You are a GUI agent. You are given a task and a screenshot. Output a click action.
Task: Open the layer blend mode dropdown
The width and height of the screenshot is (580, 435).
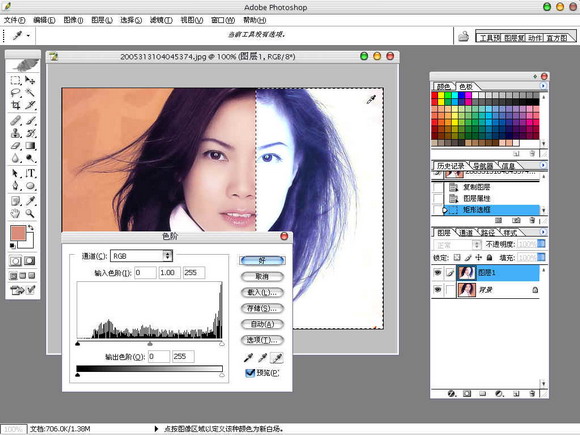tap(457, 245)
